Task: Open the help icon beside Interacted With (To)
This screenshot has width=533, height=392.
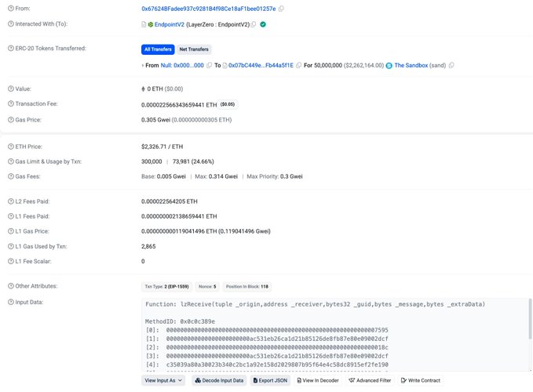Action: tap(11, 24)
